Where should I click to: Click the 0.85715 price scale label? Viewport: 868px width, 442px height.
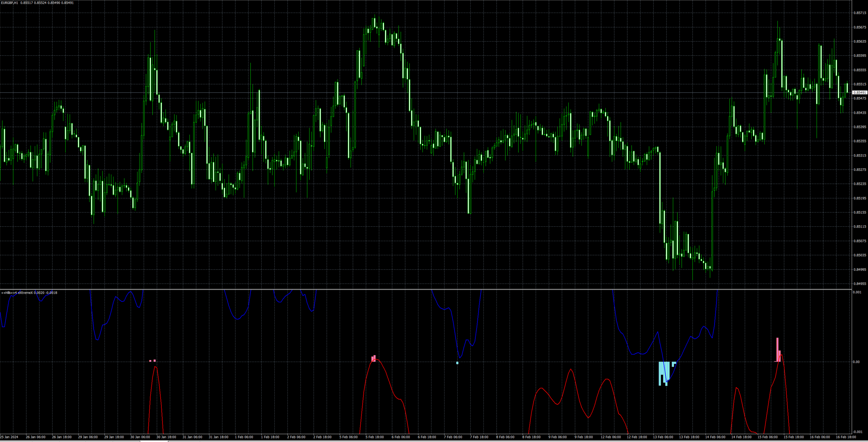tap(859, 13)
